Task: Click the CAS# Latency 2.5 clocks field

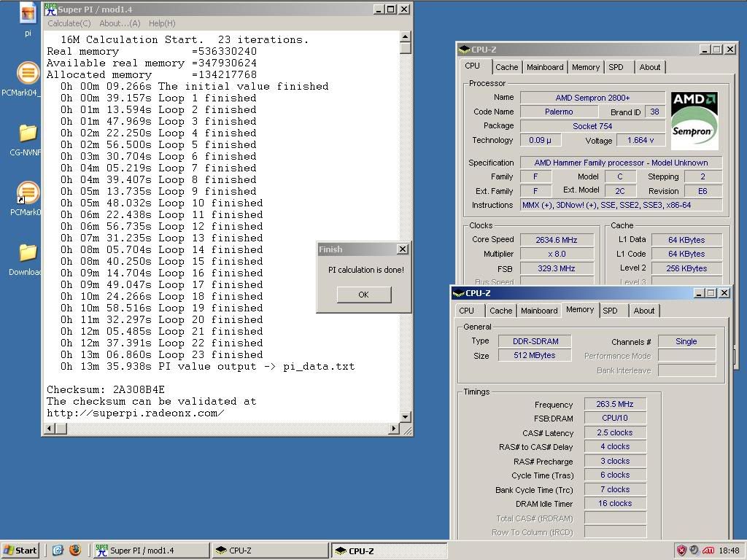Action: 615,433
